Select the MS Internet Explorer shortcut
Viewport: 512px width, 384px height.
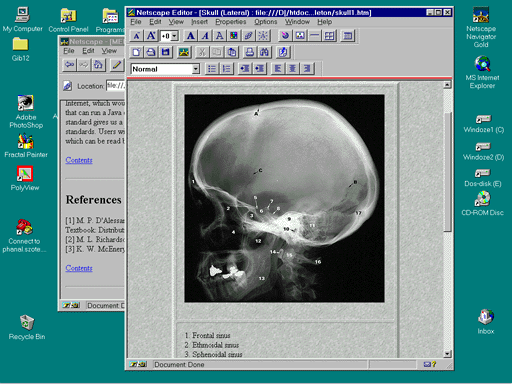[482, 72]
